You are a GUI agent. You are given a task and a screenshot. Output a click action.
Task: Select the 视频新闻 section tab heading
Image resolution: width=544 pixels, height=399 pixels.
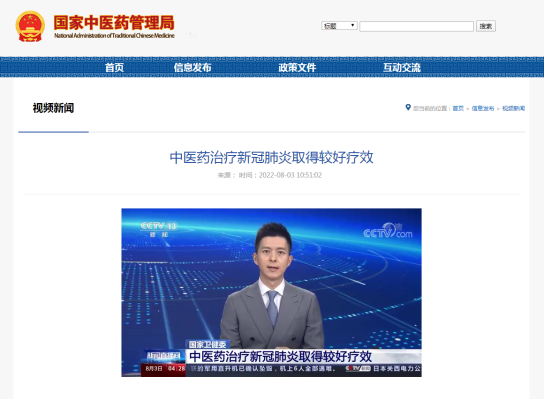coord(53,108)
